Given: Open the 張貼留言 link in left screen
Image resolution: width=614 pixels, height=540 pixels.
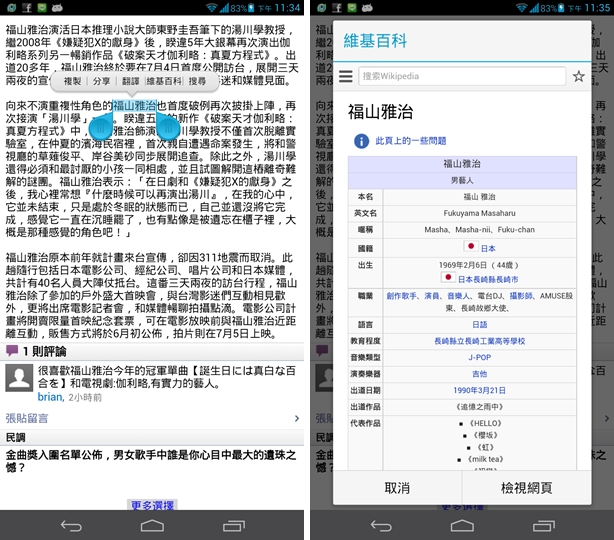Looking at the screenshot, I should pyautogui.click(x=27, y=418).
